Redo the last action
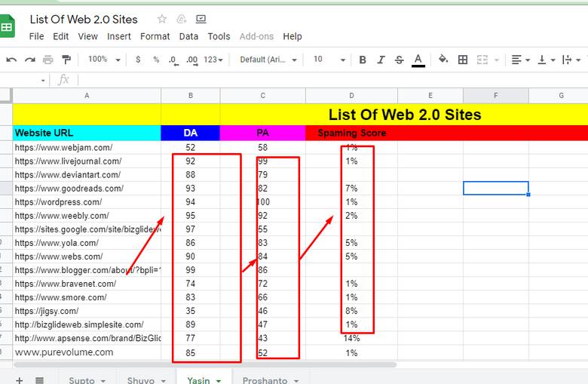Image resolution: width=588 pixels, height=384 pixels. coord(29,60)
